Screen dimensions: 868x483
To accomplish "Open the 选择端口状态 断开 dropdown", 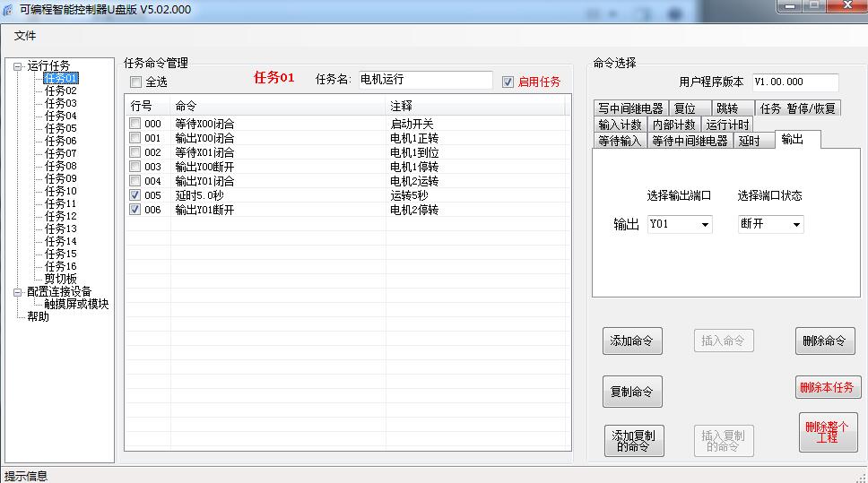I will coord(795,225).
